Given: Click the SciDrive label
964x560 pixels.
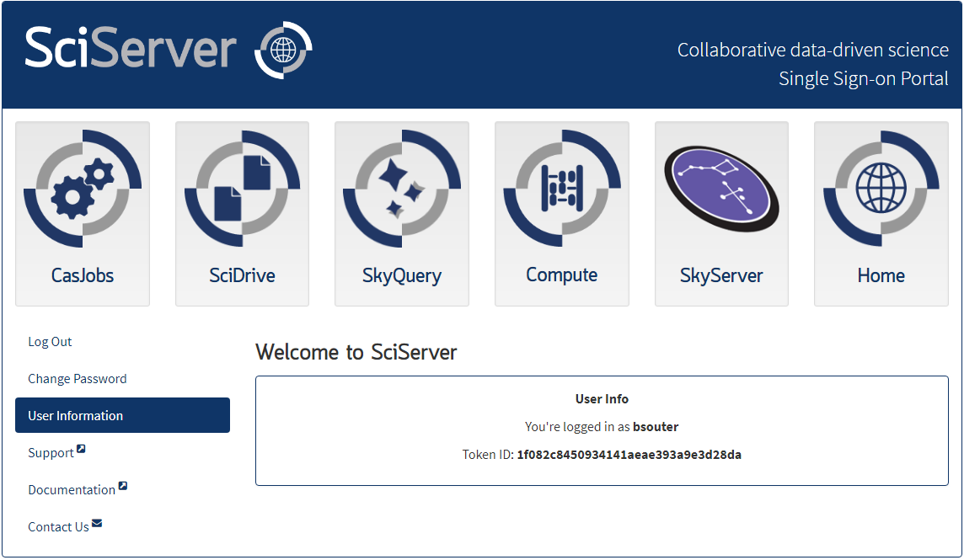Looking at the screenshot, I should (x=242, y=275).
